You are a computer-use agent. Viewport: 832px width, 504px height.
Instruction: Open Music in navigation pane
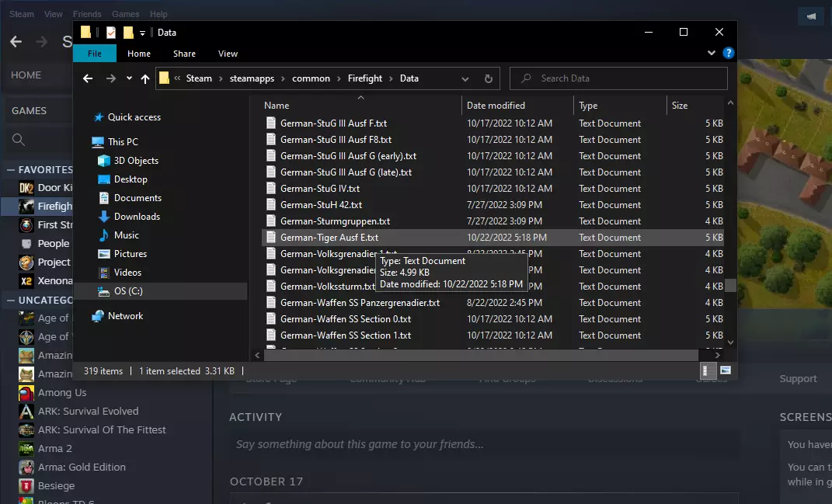(127, 235)
